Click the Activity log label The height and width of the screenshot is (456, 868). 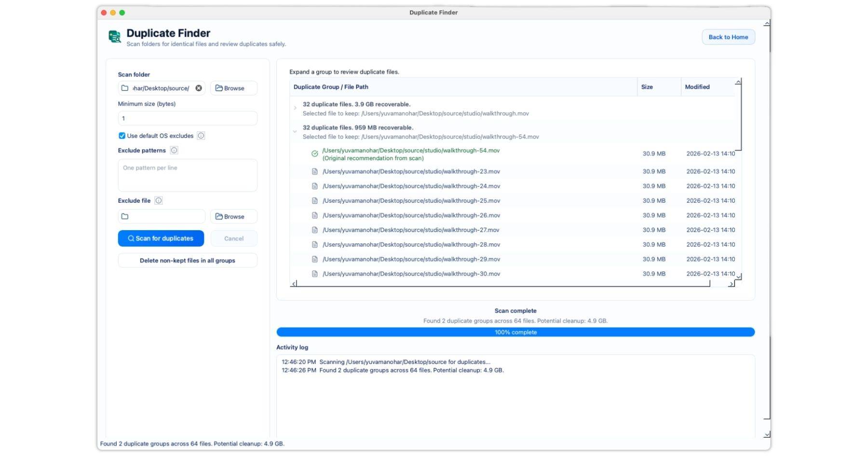(292, 347)
